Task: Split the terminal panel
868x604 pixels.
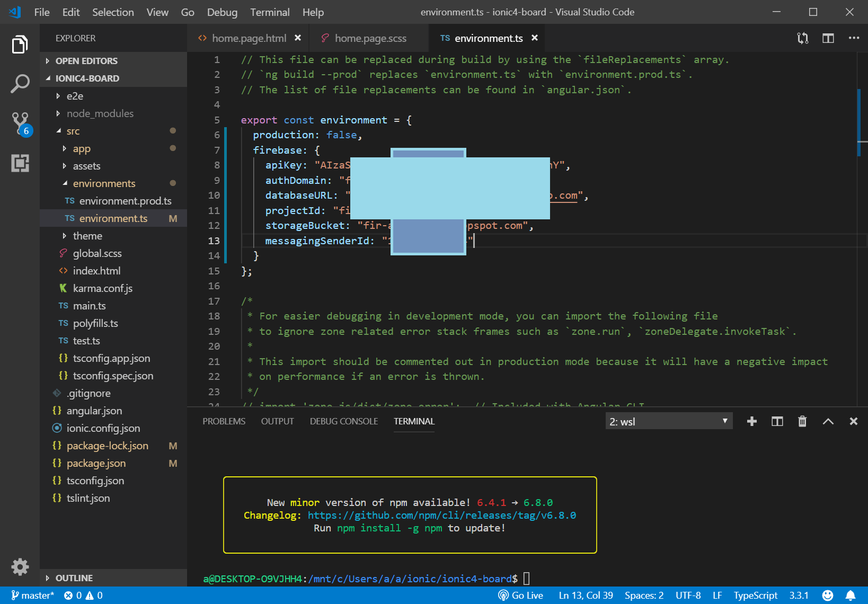Action: tap(777, 421)
